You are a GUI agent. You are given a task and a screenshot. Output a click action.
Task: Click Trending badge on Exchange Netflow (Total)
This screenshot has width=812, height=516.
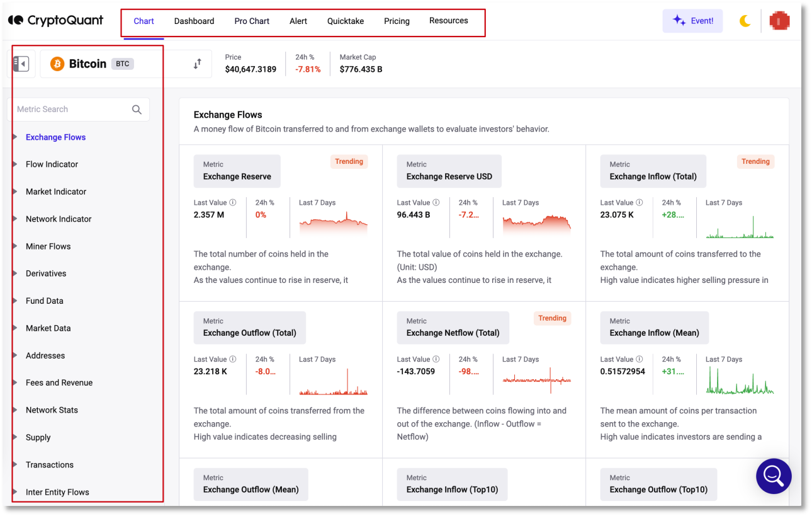pos(552,318)
